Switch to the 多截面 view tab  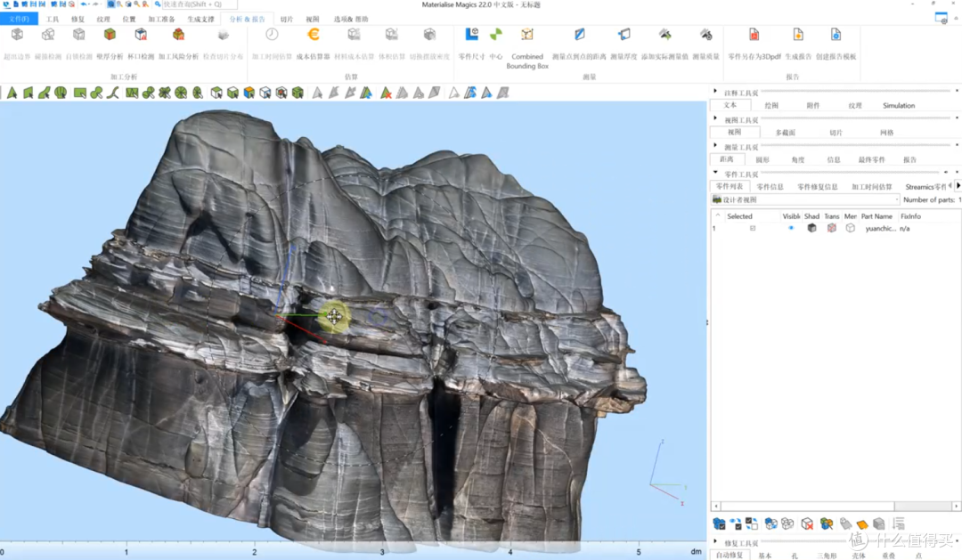click(x=786, y=133)
